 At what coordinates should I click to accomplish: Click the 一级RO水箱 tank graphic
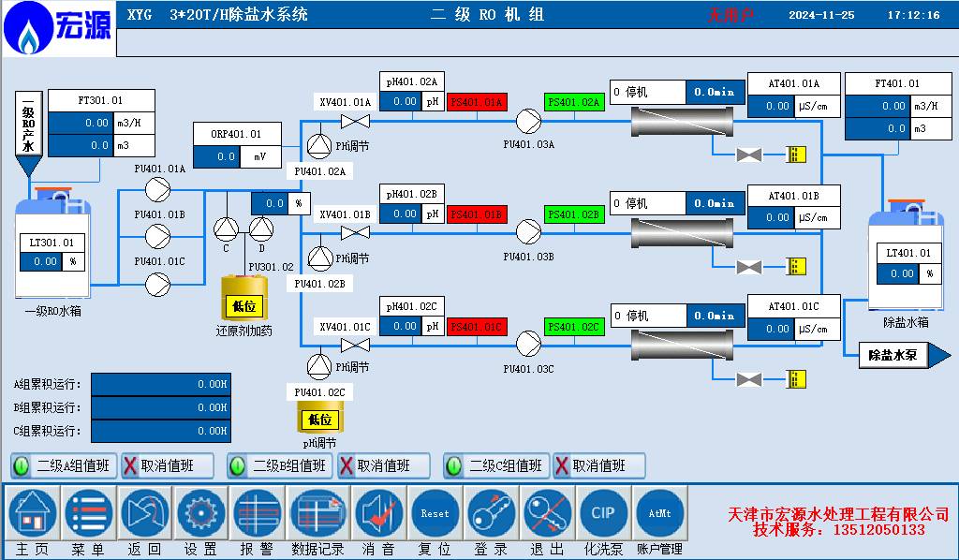[x=52, y=243]
